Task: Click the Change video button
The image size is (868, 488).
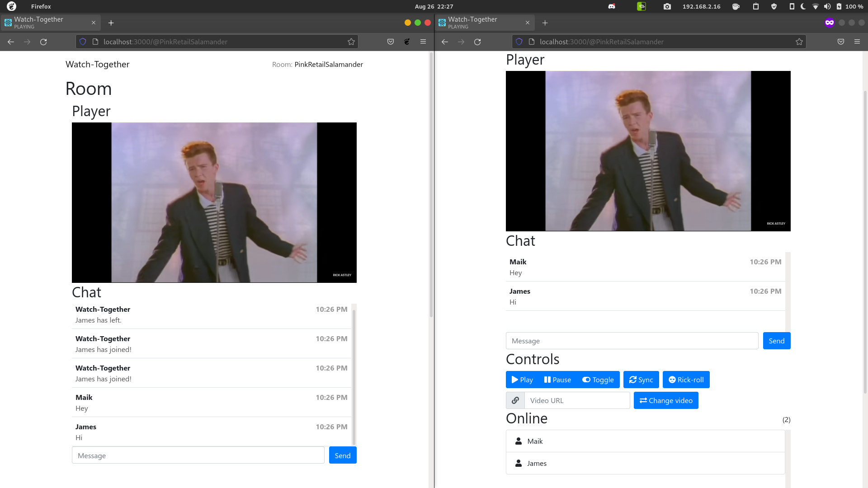Action: pos(666,400)
